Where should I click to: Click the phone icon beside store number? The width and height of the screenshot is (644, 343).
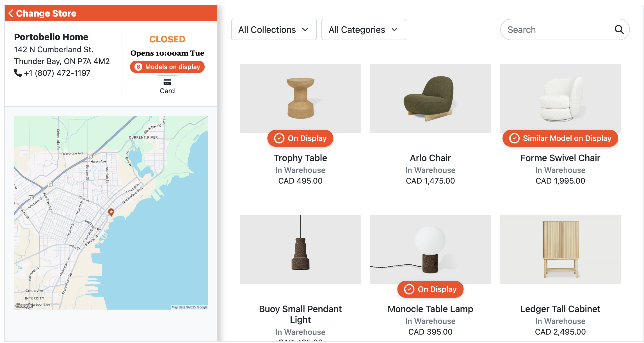(x=18, y=73)
